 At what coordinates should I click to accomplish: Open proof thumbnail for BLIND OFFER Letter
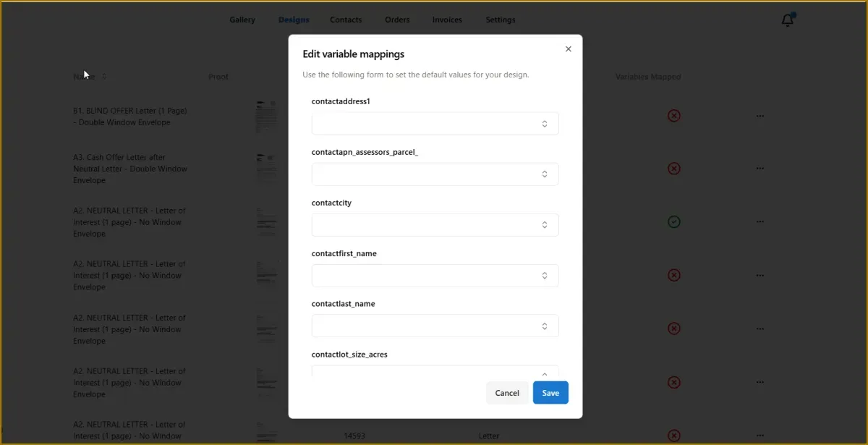point(265,116)
